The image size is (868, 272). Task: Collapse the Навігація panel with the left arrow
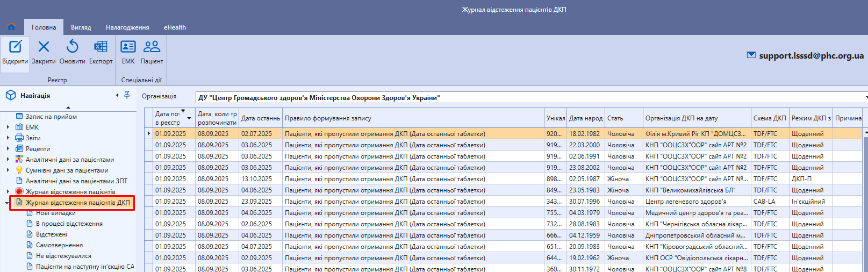click(117, 95)
